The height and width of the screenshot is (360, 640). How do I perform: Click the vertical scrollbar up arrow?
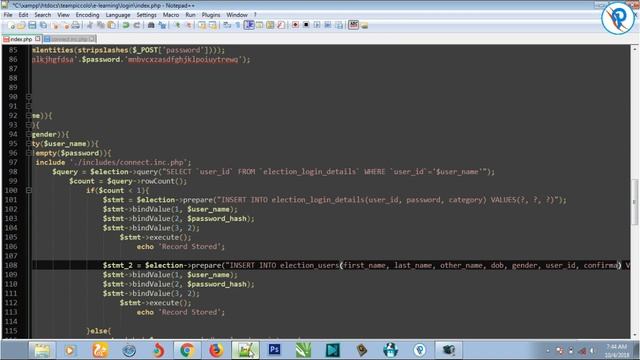tap(635, 49)
